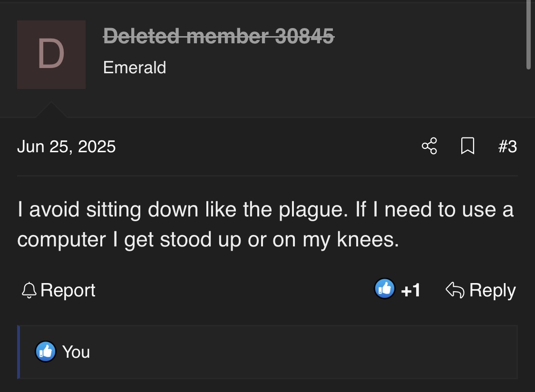Click the thumbs-up icon next to "You"

[x=46, y=352]
